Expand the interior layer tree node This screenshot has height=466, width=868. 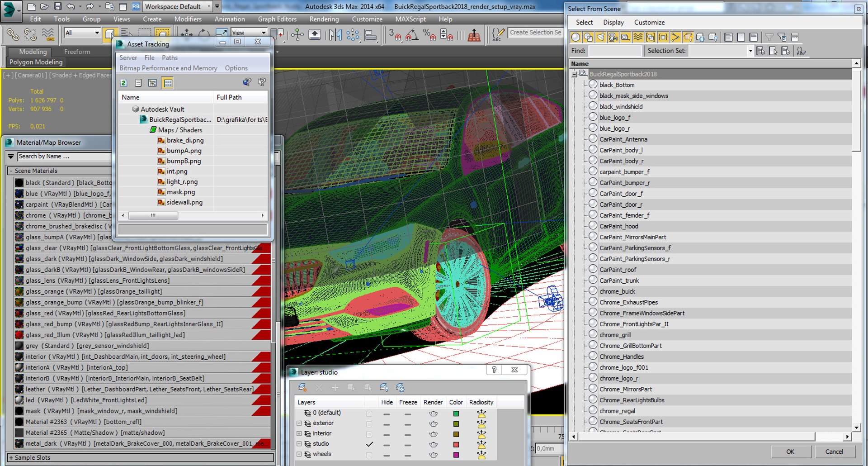pos(299,434)
